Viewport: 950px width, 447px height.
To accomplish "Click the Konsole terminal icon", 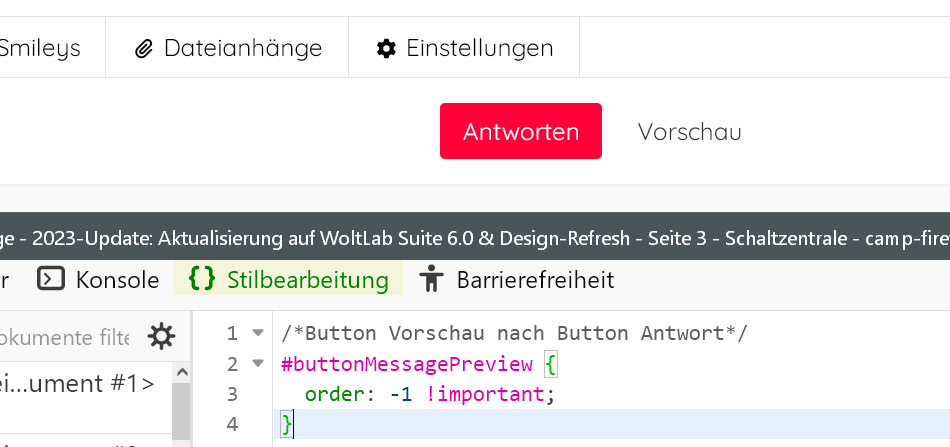I will (51, 279).
